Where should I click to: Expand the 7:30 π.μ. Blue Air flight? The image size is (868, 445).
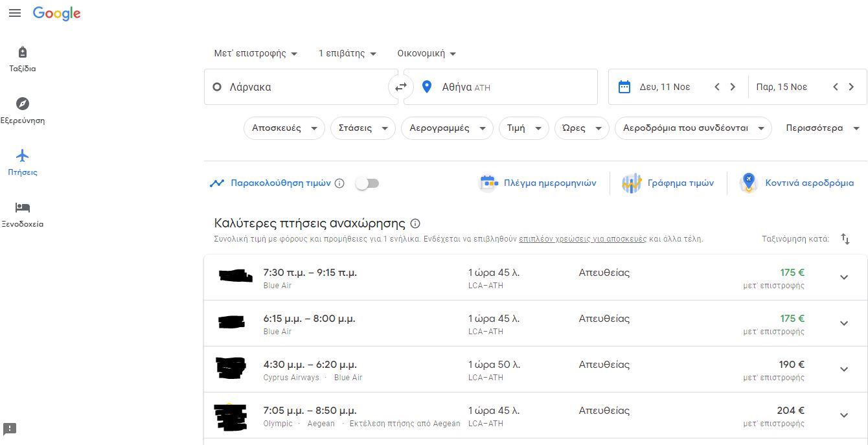[843, 277]
